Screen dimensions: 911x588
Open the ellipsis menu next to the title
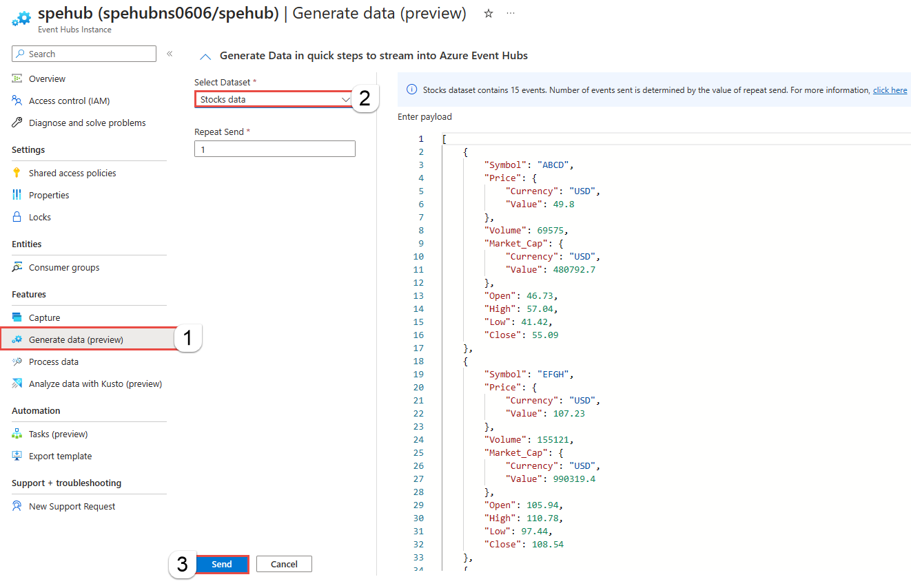tap(511, 13)
